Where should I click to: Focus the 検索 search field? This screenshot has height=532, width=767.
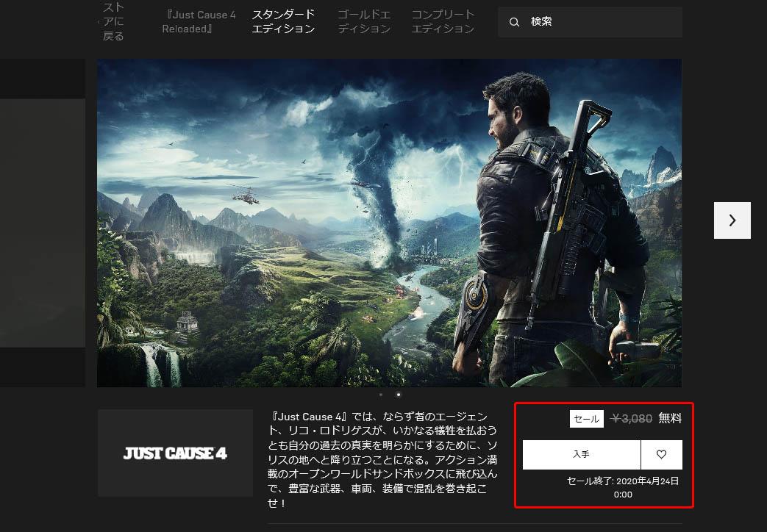point(590,22)
